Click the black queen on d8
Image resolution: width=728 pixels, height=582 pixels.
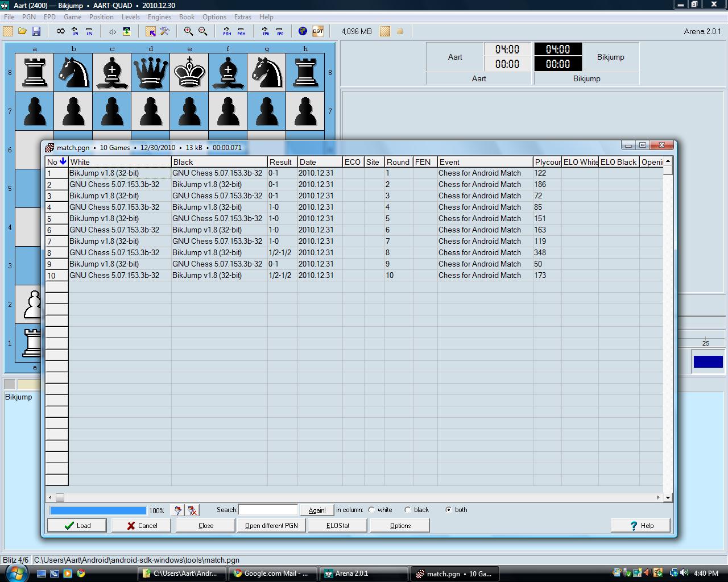[151, 72]
